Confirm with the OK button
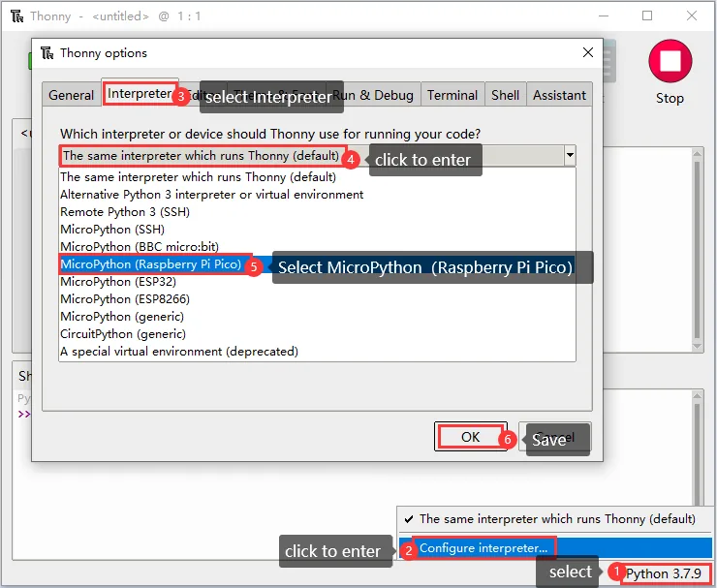 (471, 437)
